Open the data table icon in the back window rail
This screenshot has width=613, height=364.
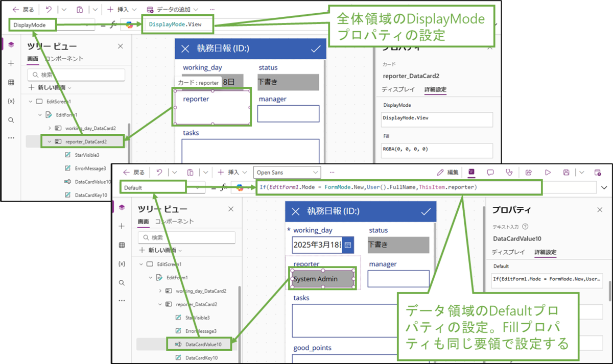click(11, 82)
